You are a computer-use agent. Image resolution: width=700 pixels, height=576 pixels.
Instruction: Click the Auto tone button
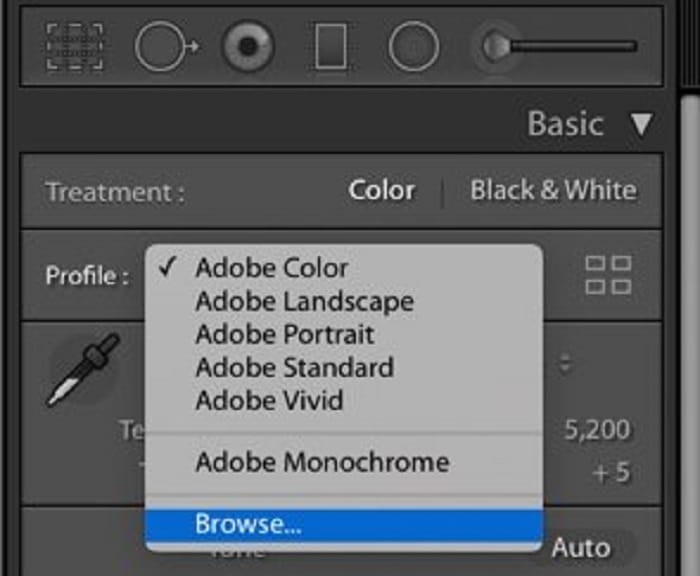[x=580, y=548]
